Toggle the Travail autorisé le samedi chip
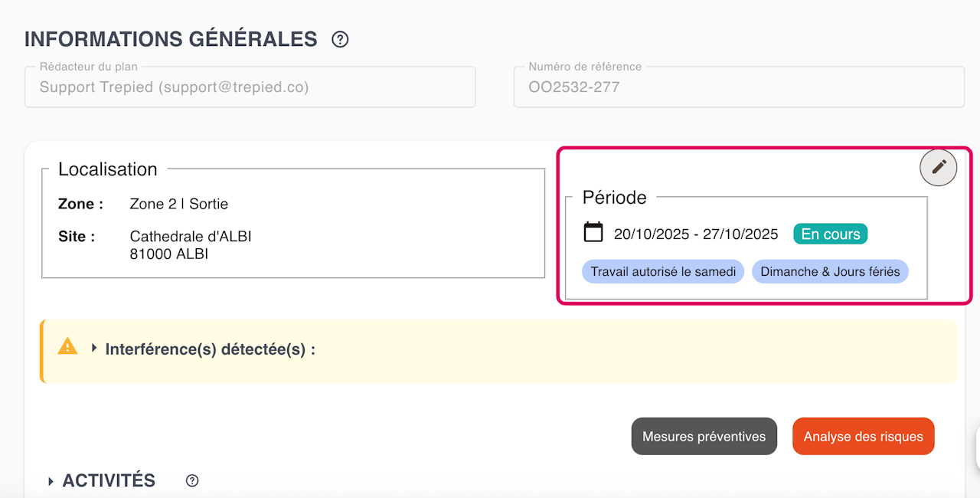This screenshot has height=498, width=980. [x=663, y=272]
